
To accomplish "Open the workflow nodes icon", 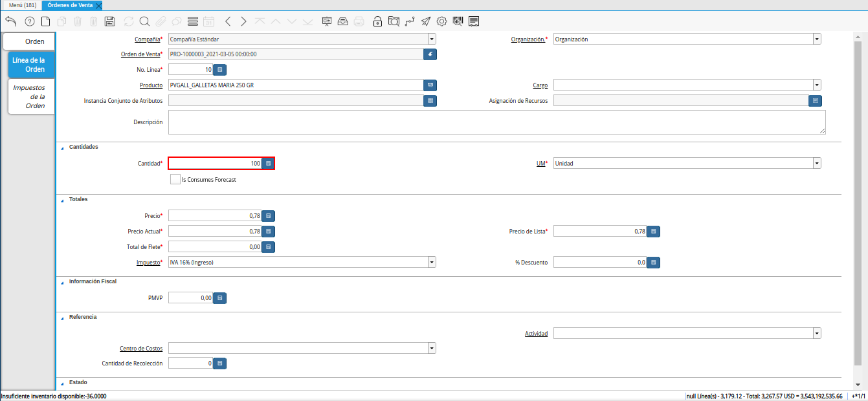I will coord(410,21).
